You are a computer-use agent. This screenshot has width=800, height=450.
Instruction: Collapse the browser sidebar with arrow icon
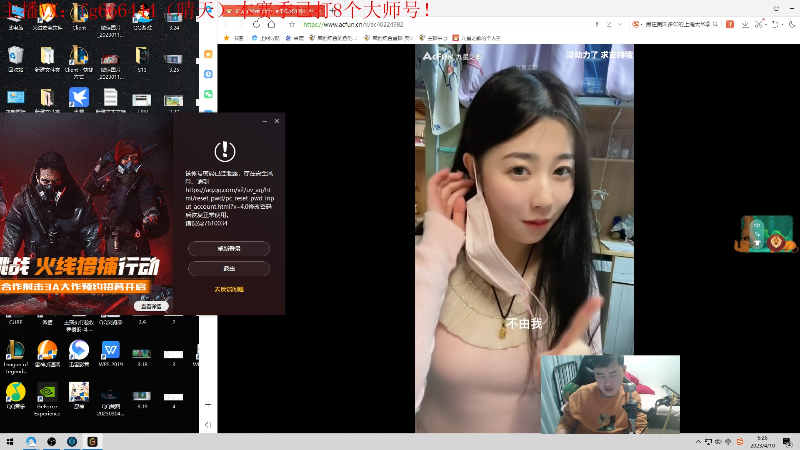click(x=208, y=424)
